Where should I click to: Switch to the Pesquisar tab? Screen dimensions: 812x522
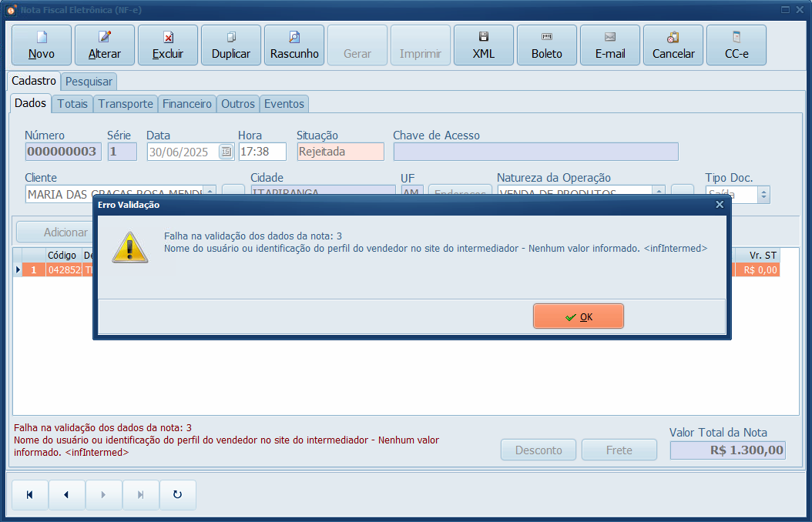tap(89, 82)
